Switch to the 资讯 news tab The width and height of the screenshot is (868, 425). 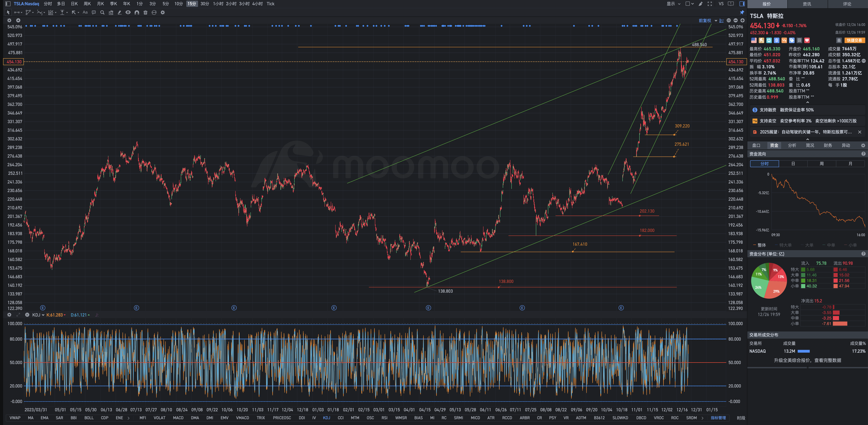(x=807, y=4)
